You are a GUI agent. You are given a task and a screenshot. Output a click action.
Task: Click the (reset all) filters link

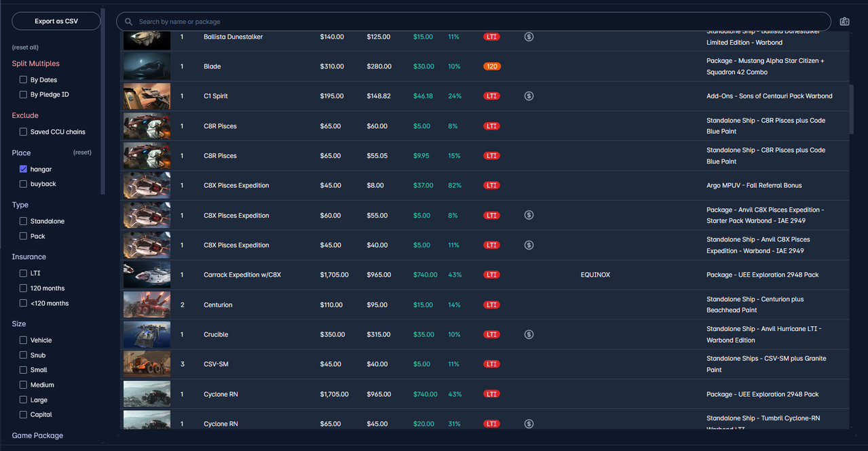[x=25, y=47]
